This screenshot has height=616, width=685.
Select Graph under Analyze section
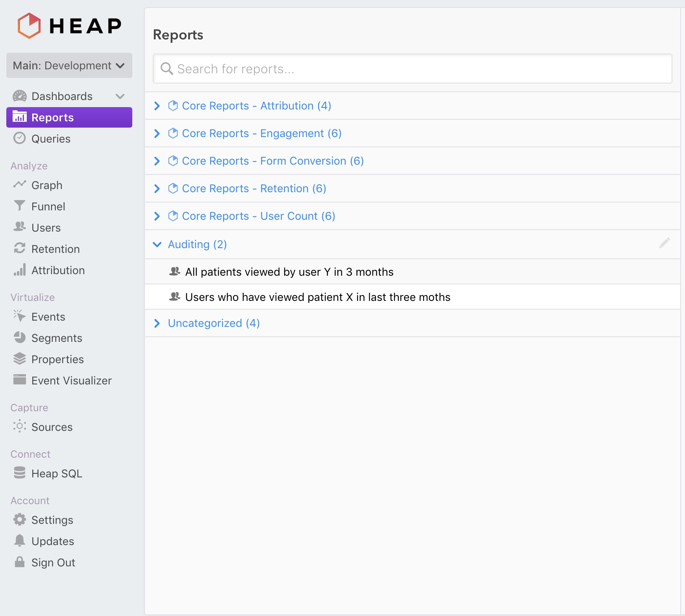coord(46,185)
